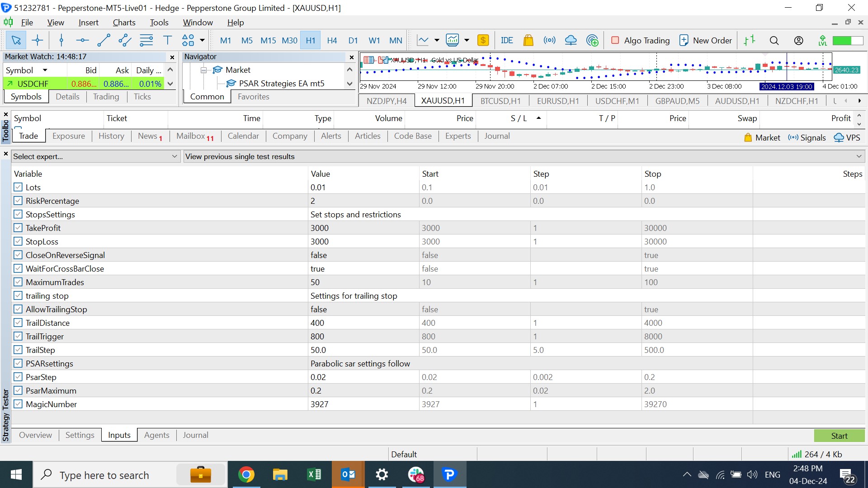Toggle the MagicNumber checkbox
This screenshot has height=488, width=868.
(x=18, y=404)
